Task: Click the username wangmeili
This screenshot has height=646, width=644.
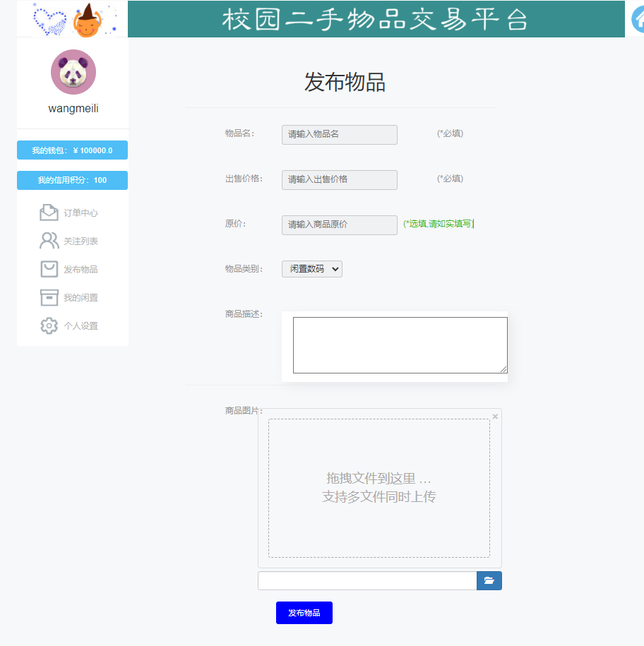Action: click(x=73, y=108)
